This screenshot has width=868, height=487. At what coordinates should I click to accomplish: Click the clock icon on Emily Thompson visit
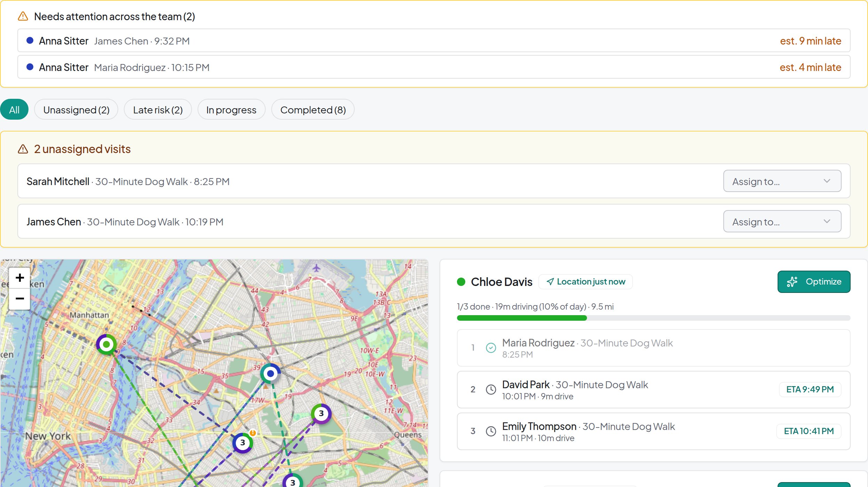(x=491, y=431)
